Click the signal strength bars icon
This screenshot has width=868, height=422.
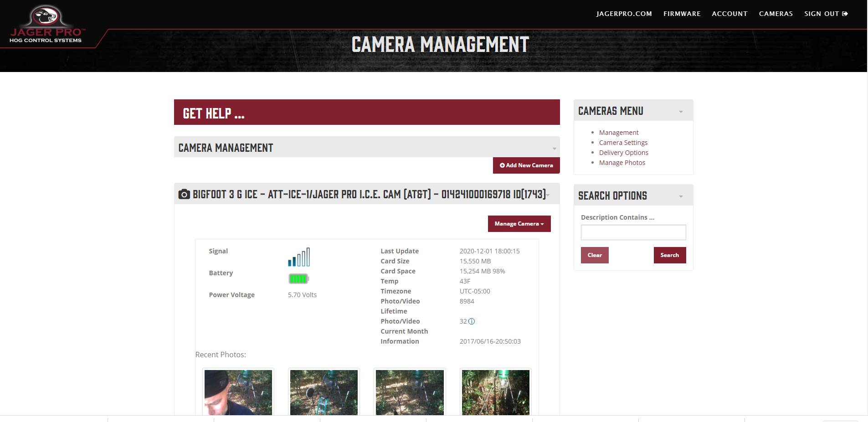tap(299, 257)
